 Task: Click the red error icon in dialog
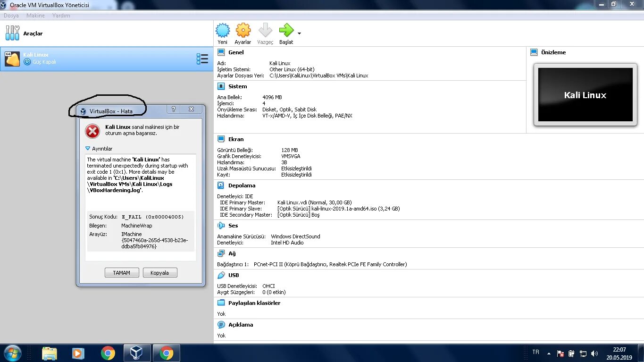93,131
